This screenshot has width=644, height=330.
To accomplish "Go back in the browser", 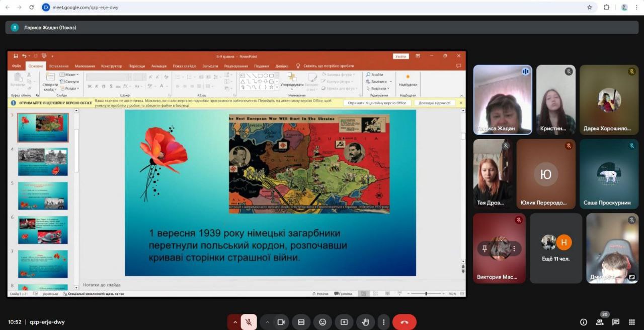I will (8, 8).
